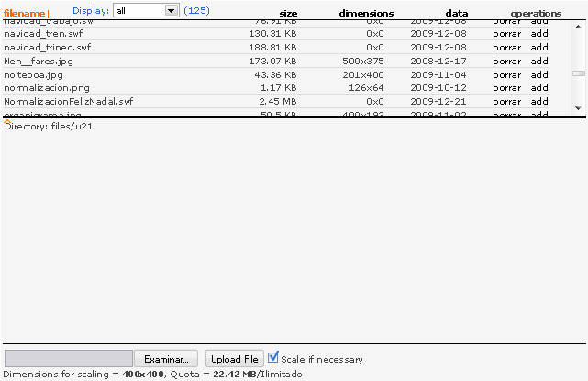Click the preview pane resize handle icon
This screenshot has height=381, width=588.
(7, 121)
